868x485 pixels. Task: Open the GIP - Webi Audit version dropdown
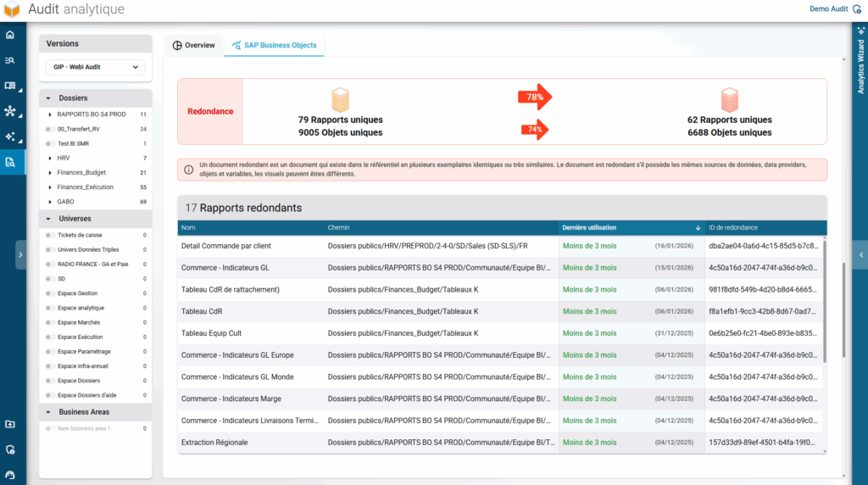click(x=94, y=67)
